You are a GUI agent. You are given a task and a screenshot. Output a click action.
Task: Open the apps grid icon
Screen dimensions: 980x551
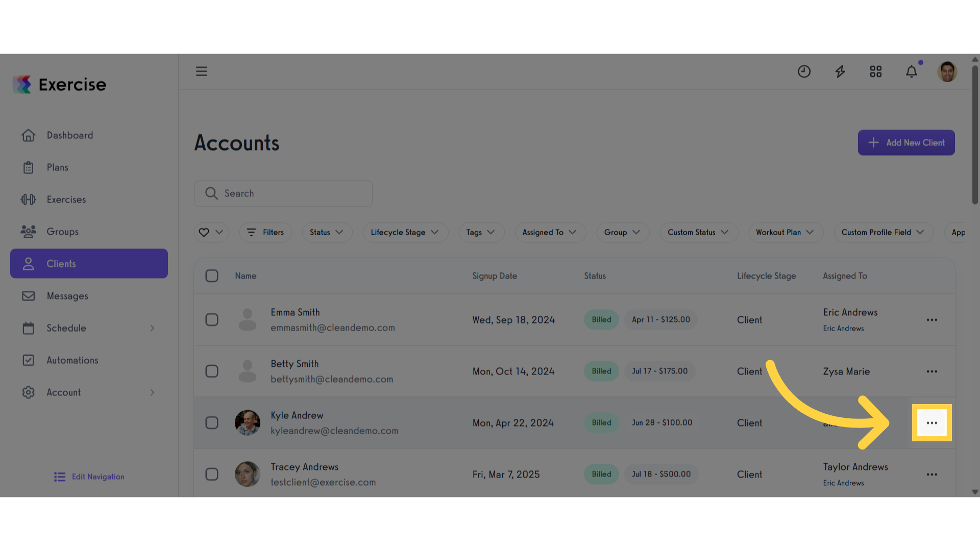[x=876, y=71]
